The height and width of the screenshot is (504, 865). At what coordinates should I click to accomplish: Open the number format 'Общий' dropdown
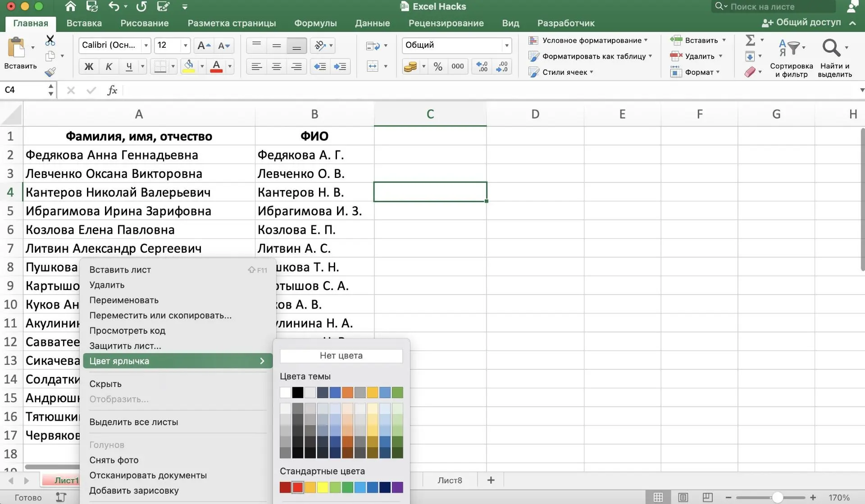(506, 45)
